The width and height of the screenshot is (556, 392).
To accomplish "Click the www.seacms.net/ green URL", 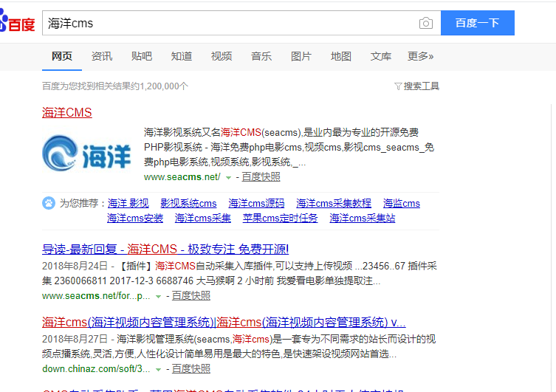I will 182,177.
